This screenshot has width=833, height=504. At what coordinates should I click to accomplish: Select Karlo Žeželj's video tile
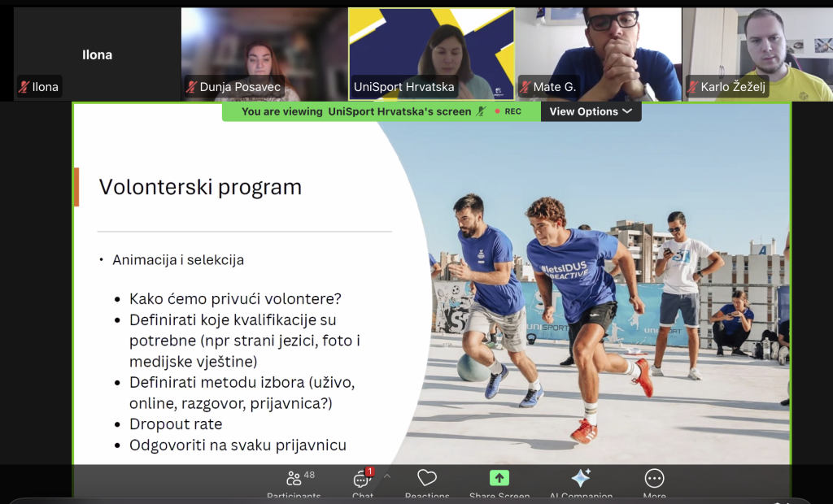(x=757, y=49)
